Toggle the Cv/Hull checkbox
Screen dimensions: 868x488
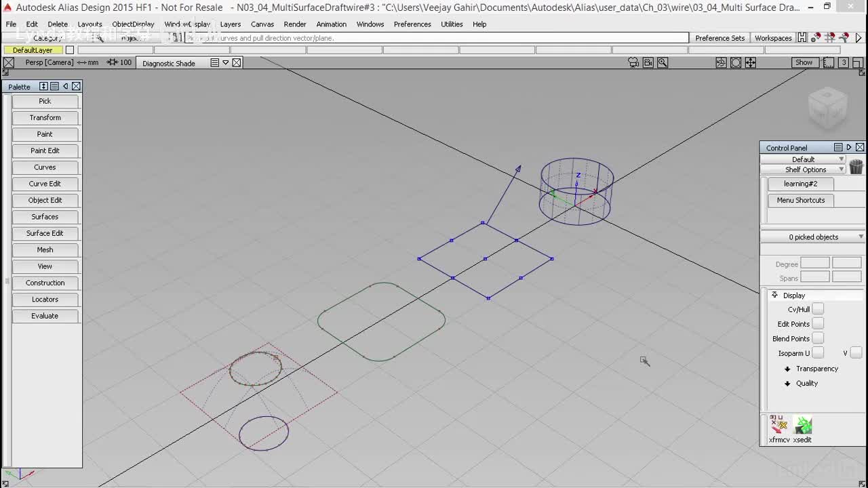(818, 309)
